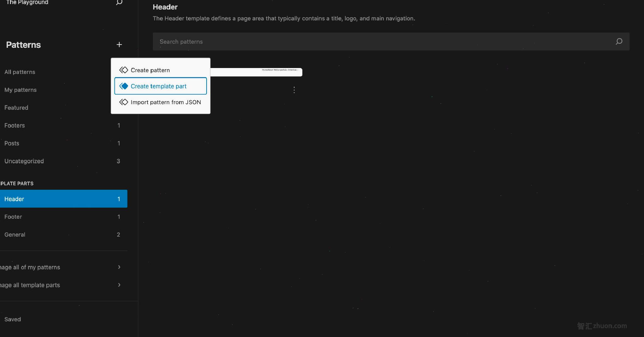Open the Footers pattern category
Image resolution: width=644 pixels, height=337 pixels.
coord(64,126)
